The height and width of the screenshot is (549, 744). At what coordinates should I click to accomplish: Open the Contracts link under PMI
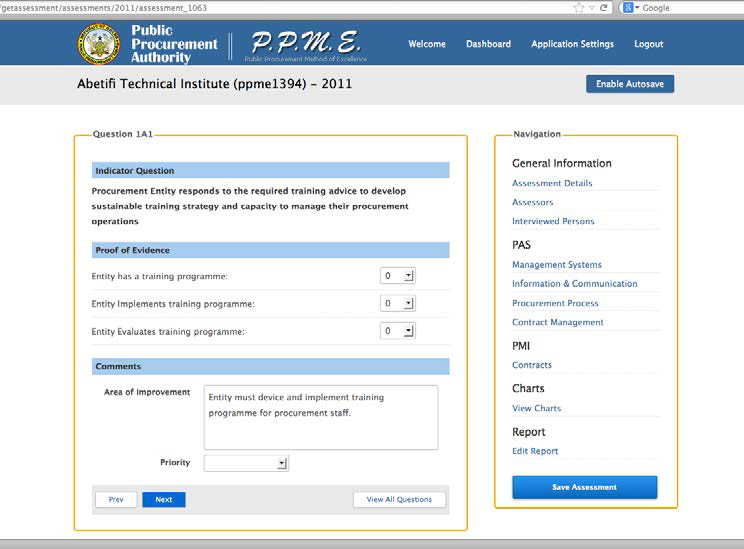(x=531, y=365)
